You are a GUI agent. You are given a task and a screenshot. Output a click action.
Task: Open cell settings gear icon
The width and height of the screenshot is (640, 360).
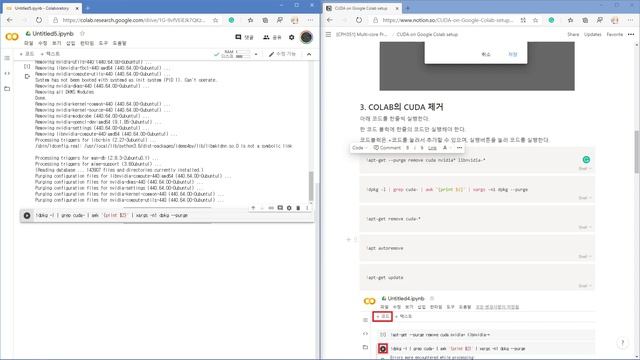[289, 208]
